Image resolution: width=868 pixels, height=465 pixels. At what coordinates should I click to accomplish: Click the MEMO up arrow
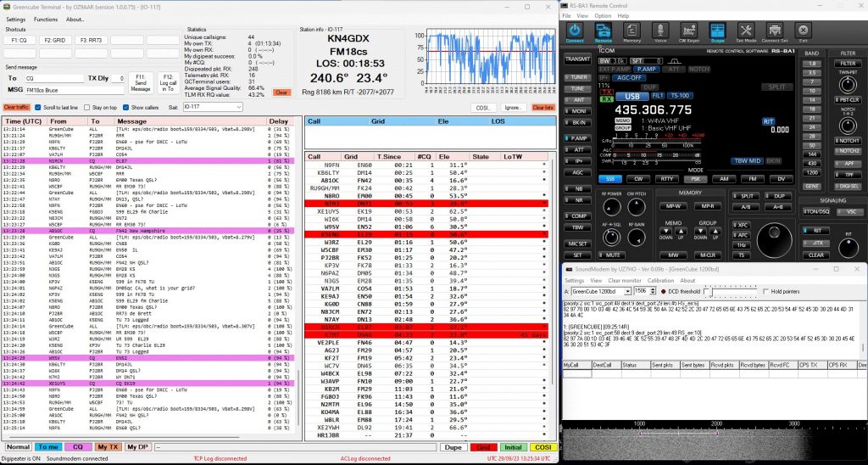coord(681,231)
